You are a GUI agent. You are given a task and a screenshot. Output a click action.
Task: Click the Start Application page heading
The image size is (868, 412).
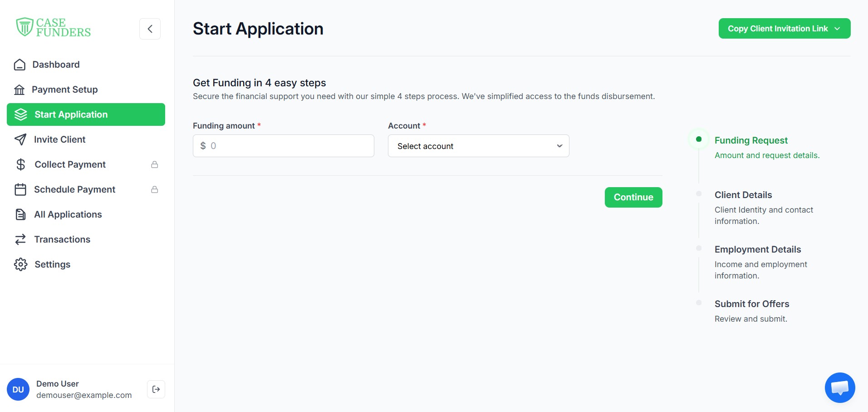tap(258, 29)
